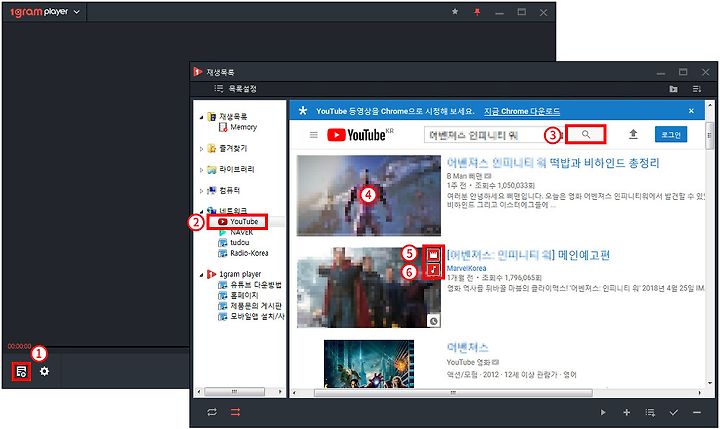Open 어벤져스 인피니티 워 떡밥과 비하인드 총정리 title
Screen dimensions: 720x429
click(553, 163)
